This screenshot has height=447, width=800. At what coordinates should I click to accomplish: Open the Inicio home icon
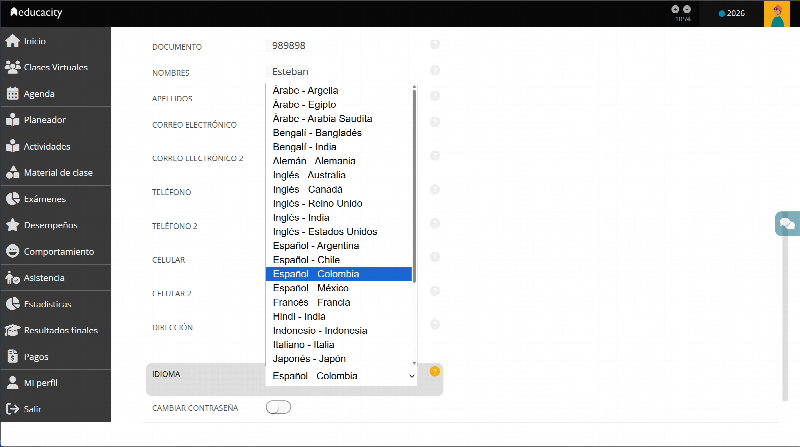click(x=12, y=41)
